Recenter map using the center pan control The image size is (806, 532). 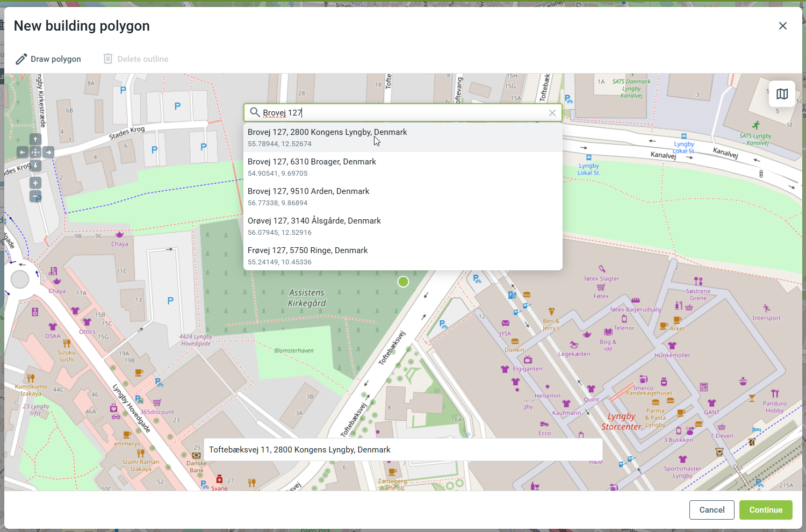tap(35, 153)
